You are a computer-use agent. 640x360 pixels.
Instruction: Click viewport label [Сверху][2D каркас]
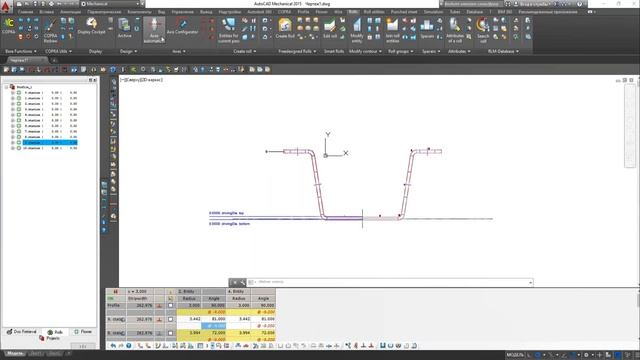point(142,80)
